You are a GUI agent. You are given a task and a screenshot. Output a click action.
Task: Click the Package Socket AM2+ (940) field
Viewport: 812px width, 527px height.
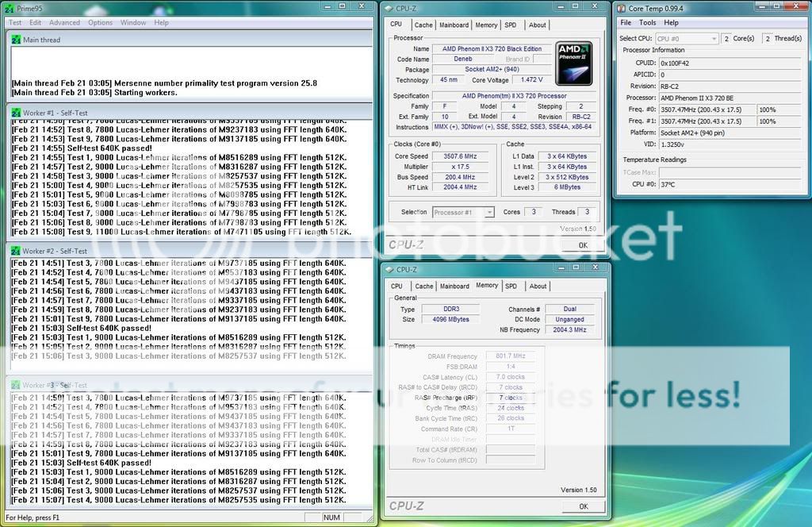coord(492,69)
